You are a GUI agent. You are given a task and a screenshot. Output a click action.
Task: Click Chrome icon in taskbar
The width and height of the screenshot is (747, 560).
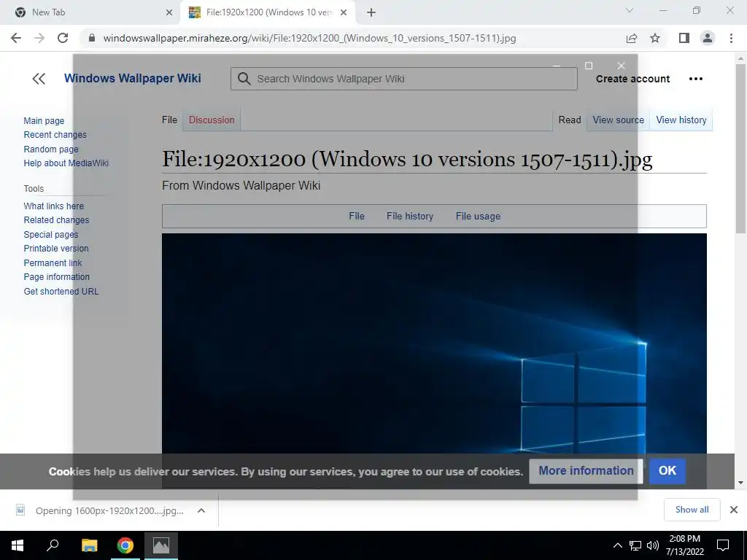pyautogui.click(x=125, y=545)
